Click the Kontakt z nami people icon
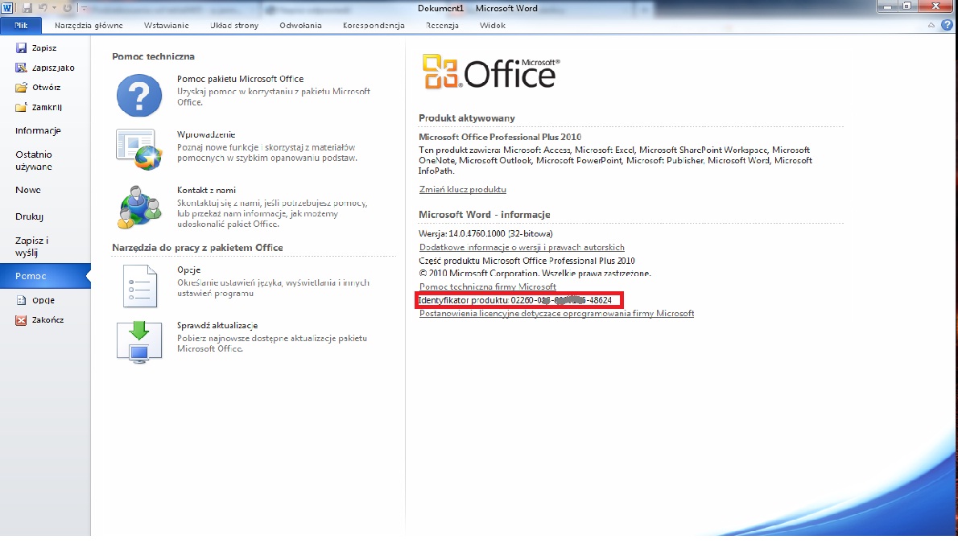The height and width of the screenshot is (560, 958). (x=139, y=207)
